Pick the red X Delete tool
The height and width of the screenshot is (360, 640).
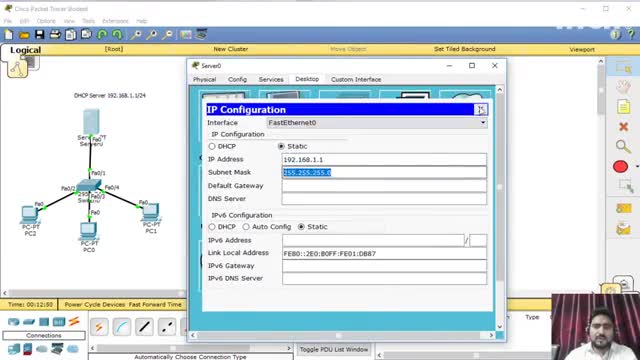pyautogui.click(x=623, y=127)
